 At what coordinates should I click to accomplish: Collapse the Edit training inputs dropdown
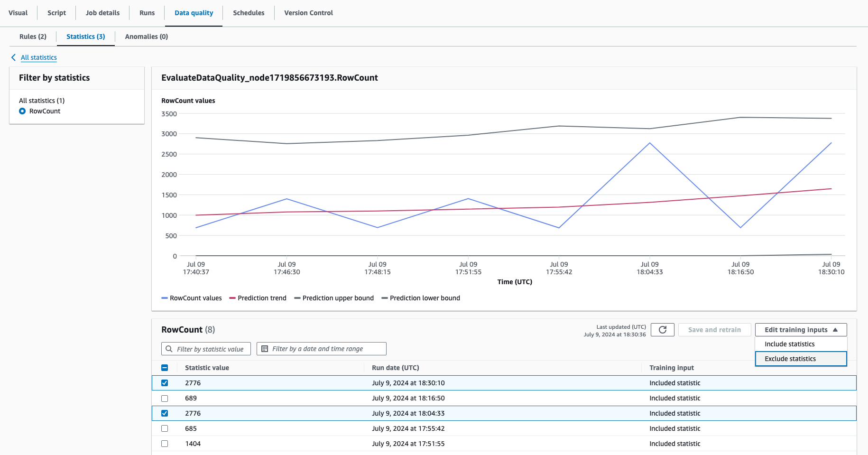click(801, 330)
